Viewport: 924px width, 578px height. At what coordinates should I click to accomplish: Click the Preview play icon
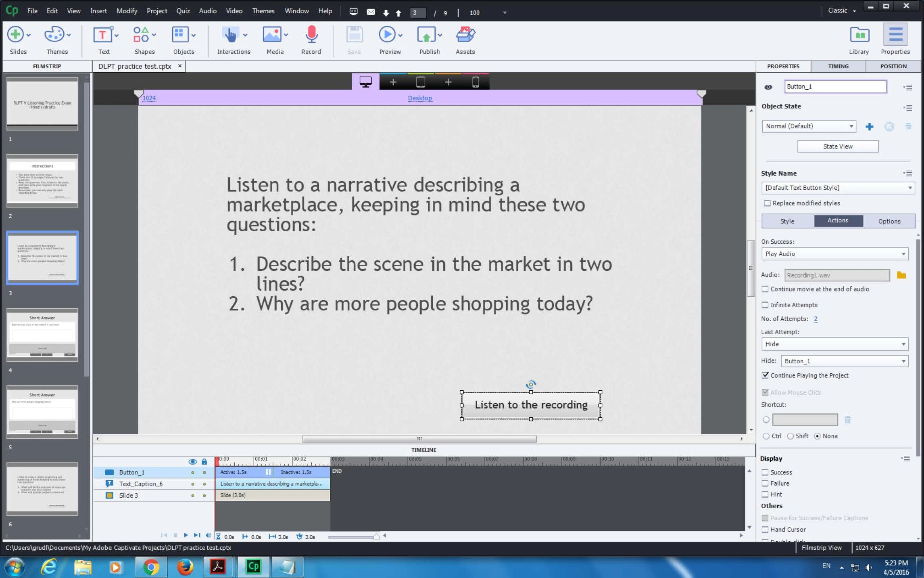[x=387, y=35]
